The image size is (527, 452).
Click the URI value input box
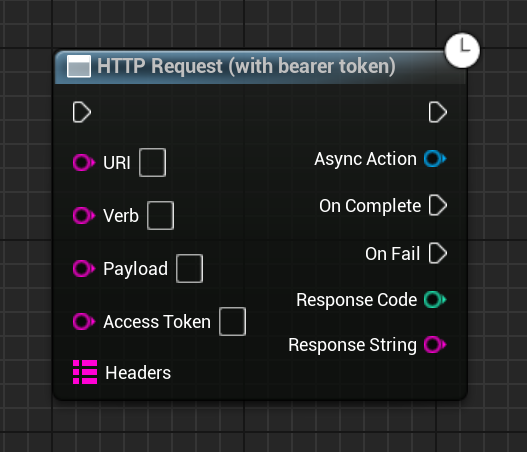coord(153,162)
